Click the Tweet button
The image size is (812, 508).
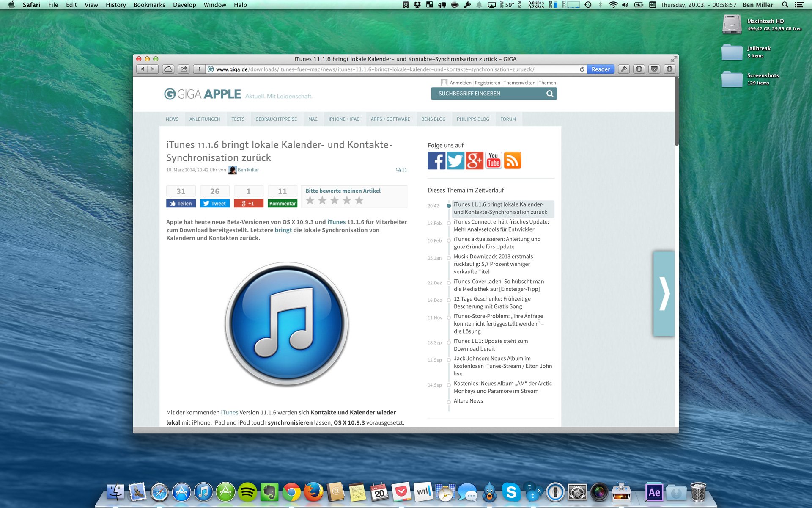215,203
